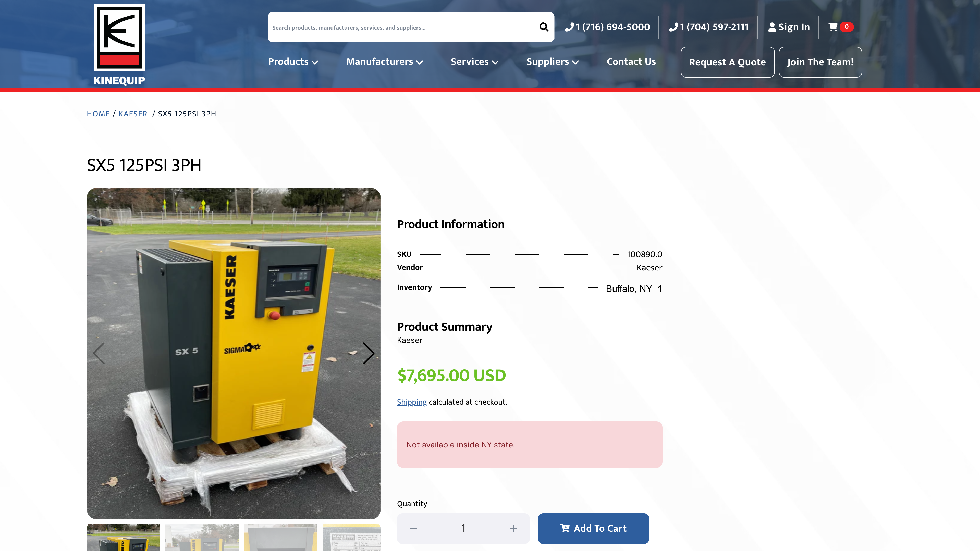The height and width of the screenshot is (551, 980).
Task: Expand the Suppliers menu
Action: point(552,61)
